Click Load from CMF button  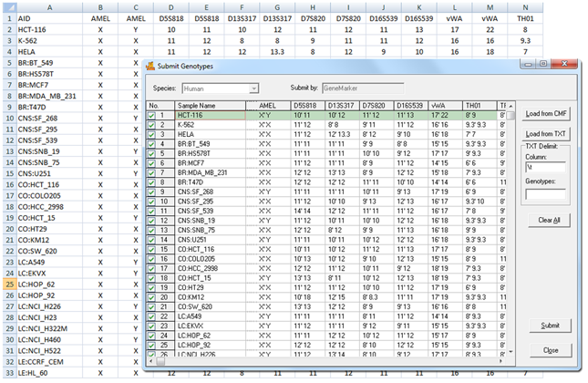(x=546, y=113)
